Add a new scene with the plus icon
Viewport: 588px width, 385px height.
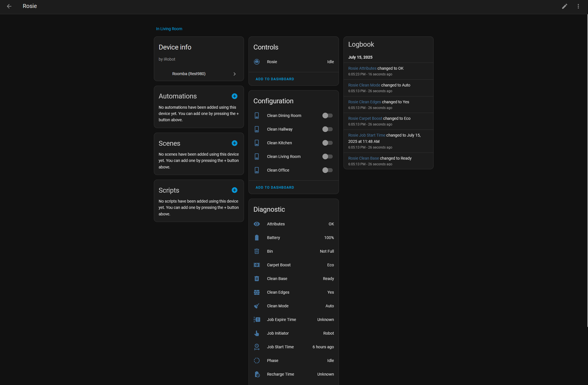[234, 143]
